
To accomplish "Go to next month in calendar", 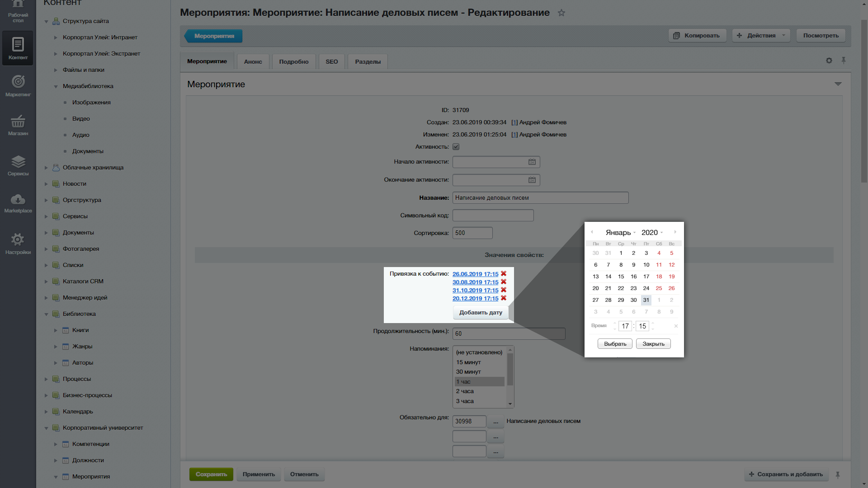I will click(675, 232).
